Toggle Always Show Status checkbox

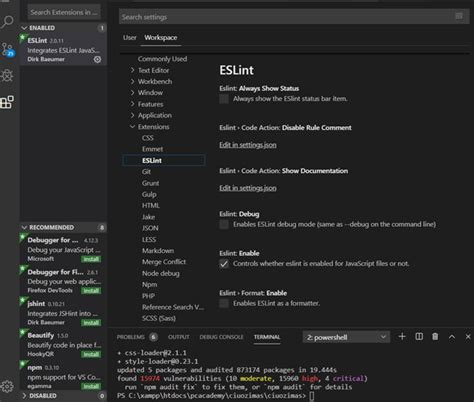[224, 99]
